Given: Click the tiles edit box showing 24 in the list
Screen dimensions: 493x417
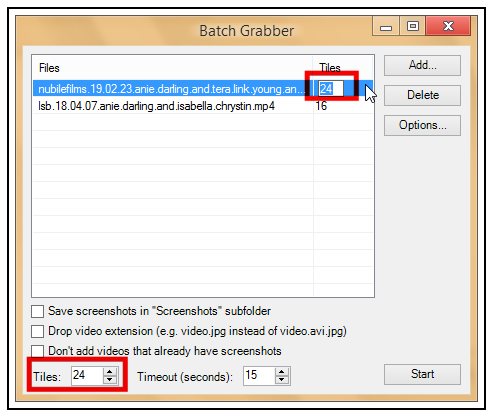Looking at the screenshot, I should tap(331, 89).
